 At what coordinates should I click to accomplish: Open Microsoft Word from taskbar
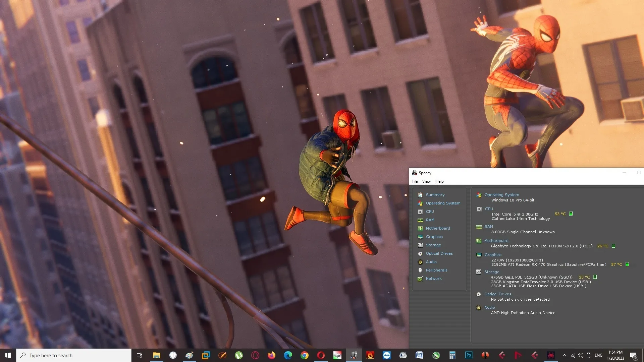click(419, 355)
